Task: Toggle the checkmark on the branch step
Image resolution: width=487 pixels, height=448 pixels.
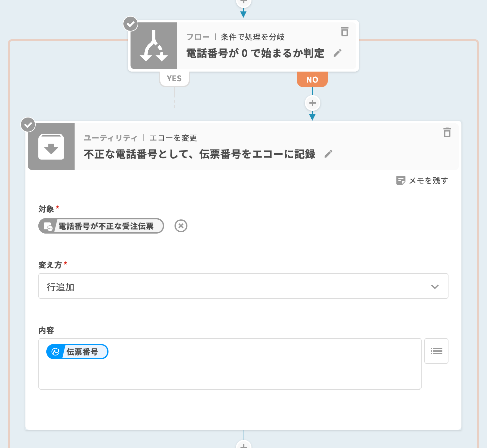Action: point(131,24)
